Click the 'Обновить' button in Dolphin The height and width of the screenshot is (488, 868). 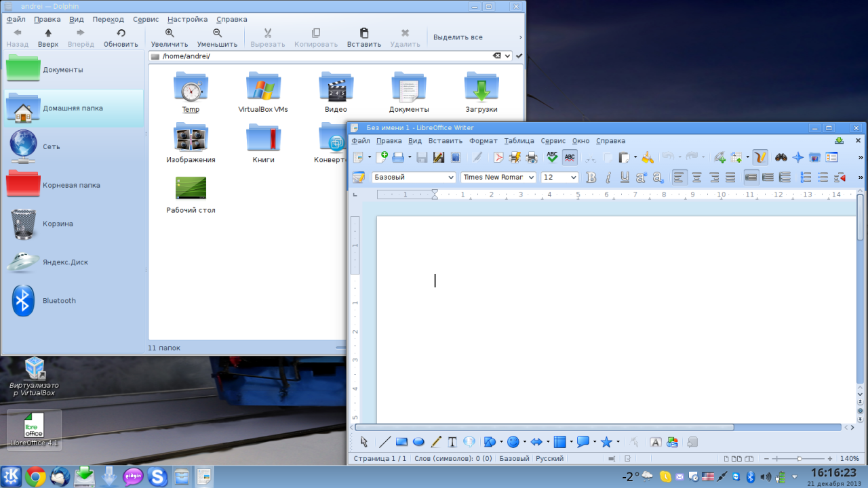pos(121,38)
